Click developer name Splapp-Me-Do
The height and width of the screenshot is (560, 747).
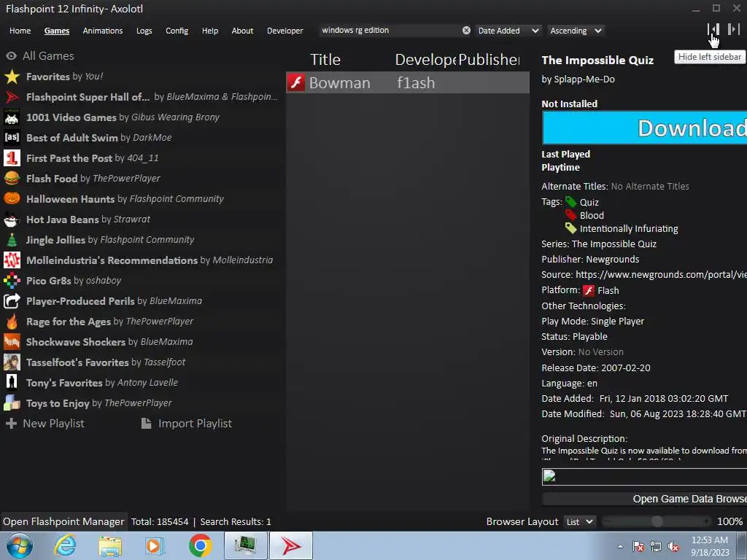pos(584,79)
